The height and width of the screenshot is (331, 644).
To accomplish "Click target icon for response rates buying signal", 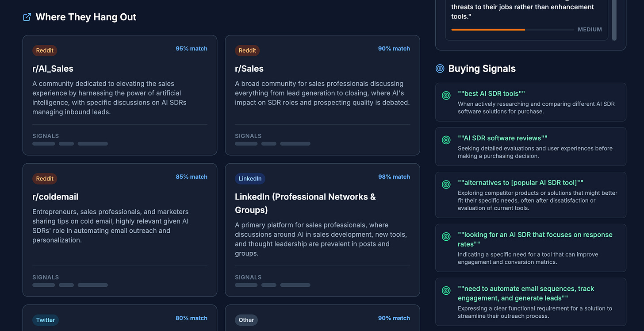I will [446, 236].
